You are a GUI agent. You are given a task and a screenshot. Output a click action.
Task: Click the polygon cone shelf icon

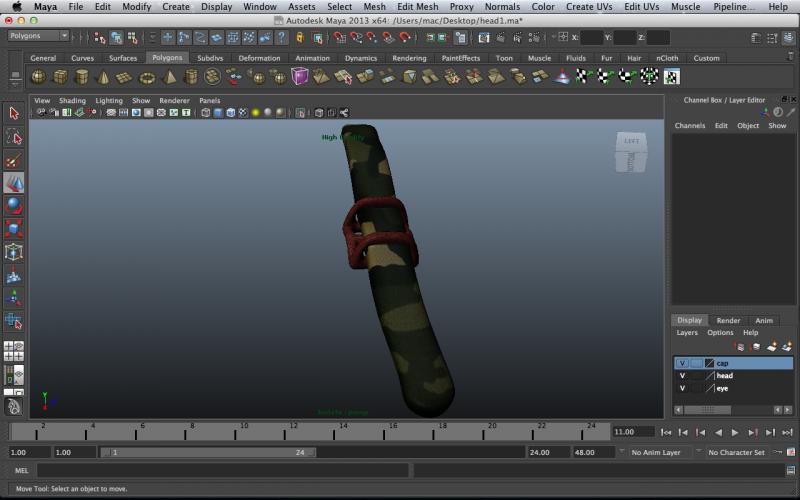pos(103,77)
